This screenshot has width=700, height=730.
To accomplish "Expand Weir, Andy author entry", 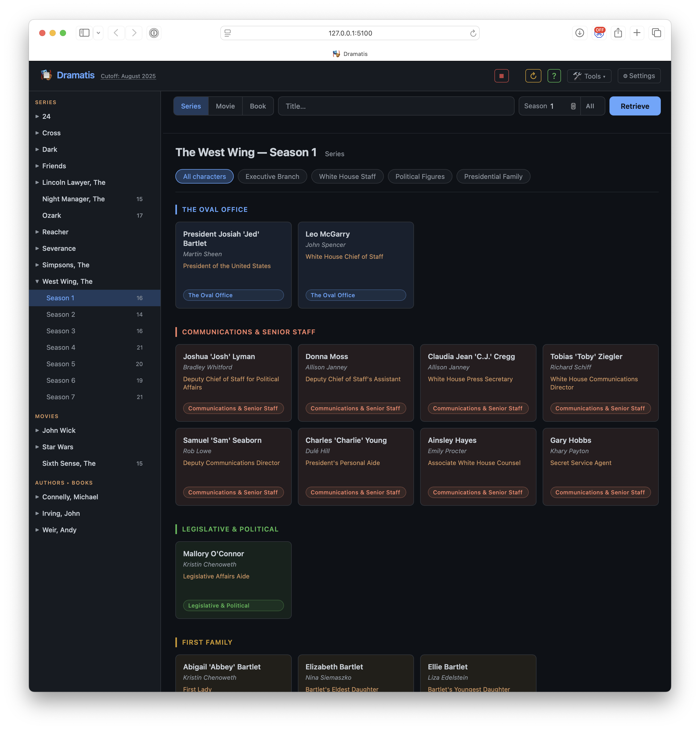I will [37, 530].
